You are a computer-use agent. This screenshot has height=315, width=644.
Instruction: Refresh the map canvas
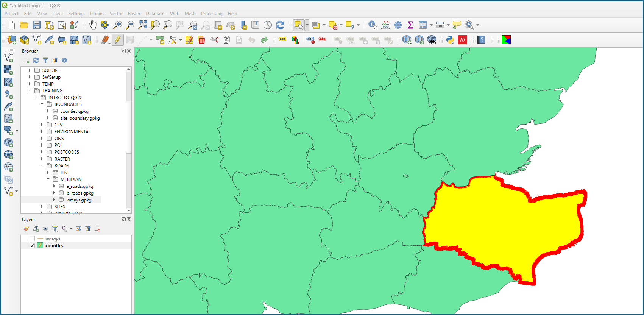pos(280,25)
